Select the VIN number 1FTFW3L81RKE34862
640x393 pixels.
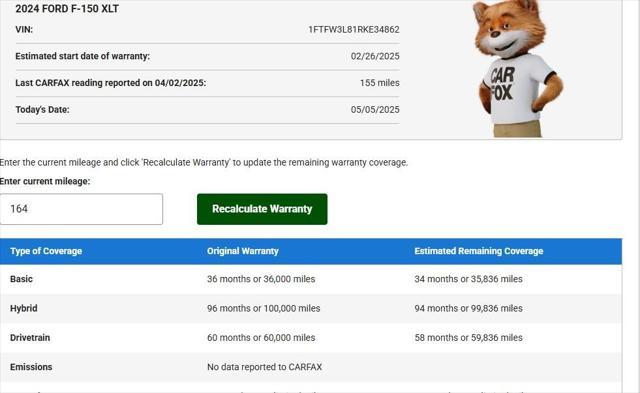(x=353, y=30)
